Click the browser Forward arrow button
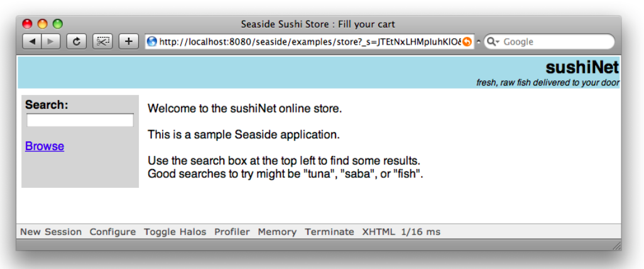This screenshot has width=644, height=269. (50, 41)
